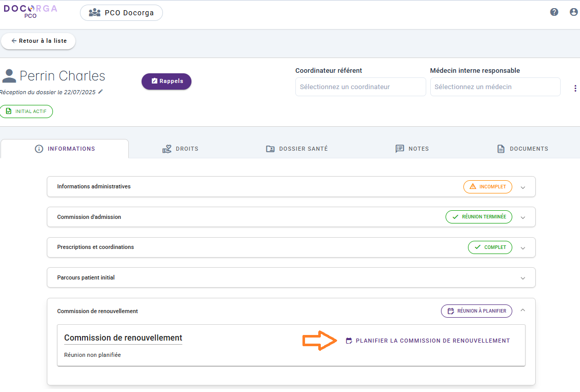Collapse the Commission de renouvellement section
580x392 pixels.
coord(522,311)
